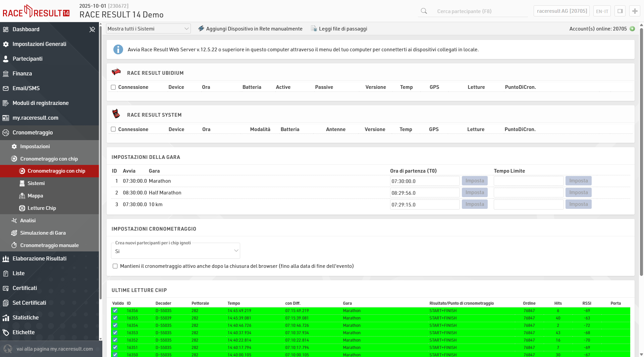Click Imposta for Marathon start time
The image size is (644, 357).
pos(475,181)
